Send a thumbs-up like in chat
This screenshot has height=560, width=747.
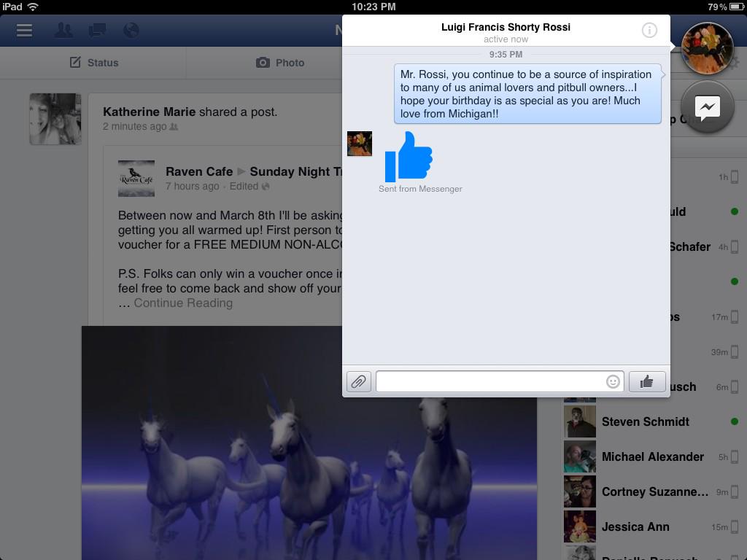647,381
